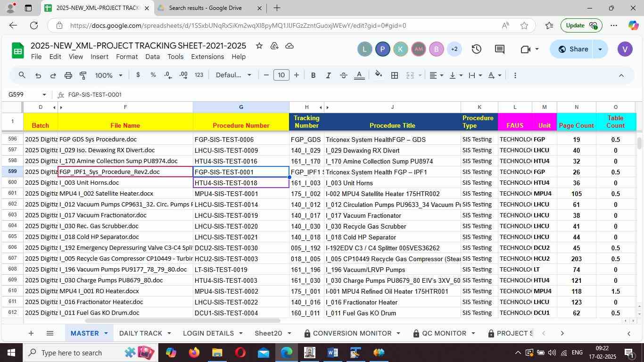
Task: Click the Search the menus magnifier icon
Action: [22, 75]
